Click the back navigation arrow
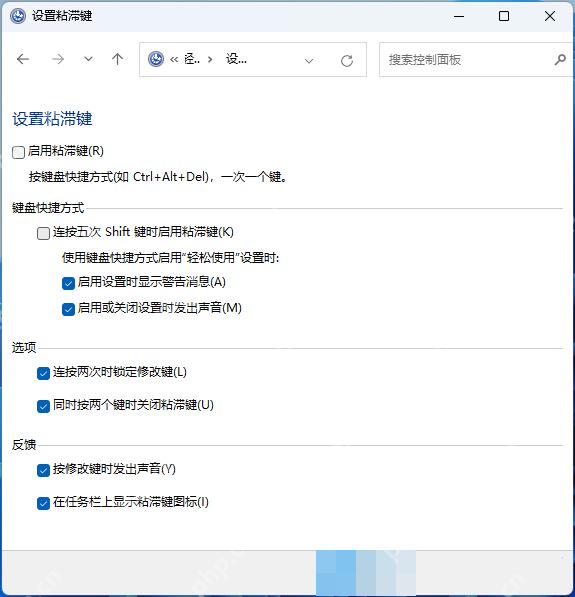This screenshot has width=575, height=597. pyautogui.click(x=23, y=59)
